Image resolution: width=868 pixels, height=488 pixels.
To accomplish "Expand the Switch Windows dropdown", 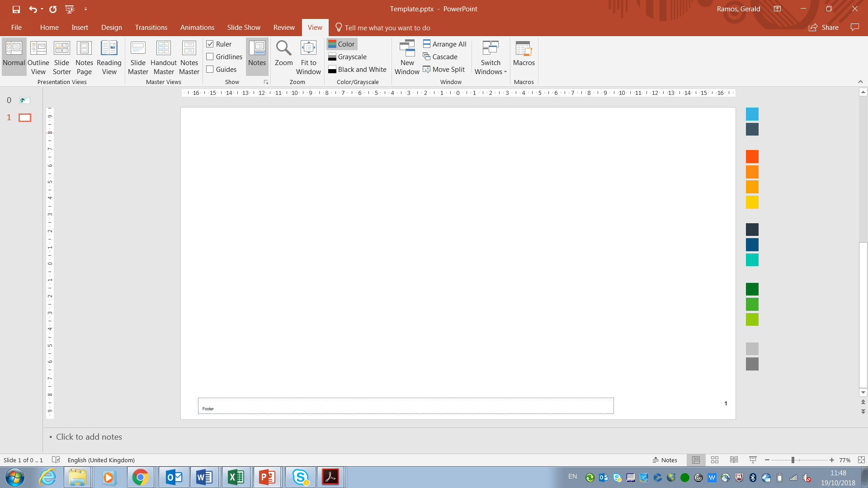I will 491,57.
